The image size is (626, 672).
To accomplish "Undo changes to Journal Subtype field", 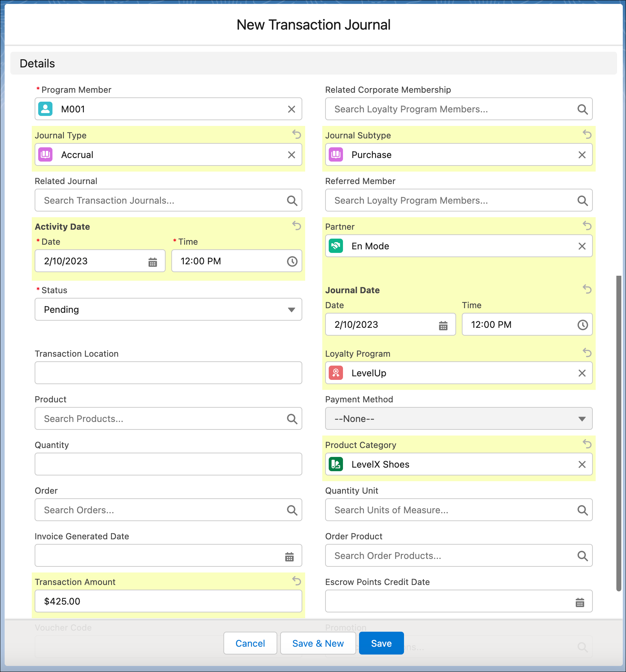I will [587, 134].
